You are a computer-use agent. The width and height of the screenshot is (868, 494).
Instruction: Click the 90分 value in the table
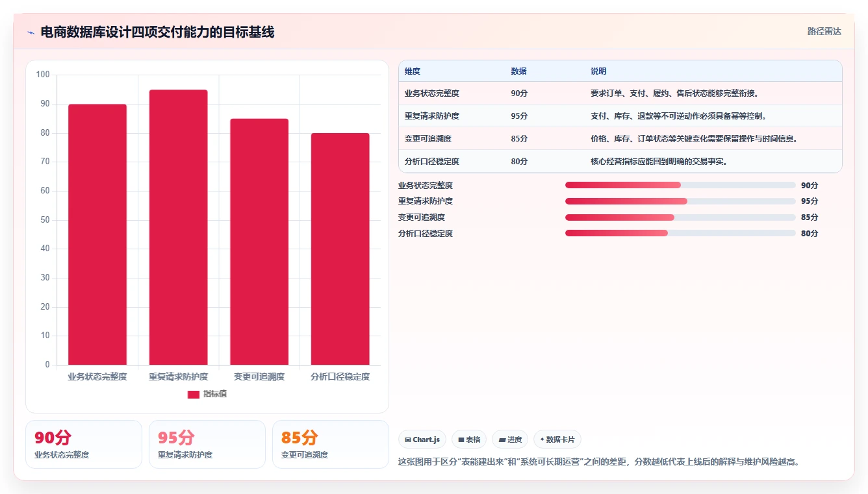519,93
